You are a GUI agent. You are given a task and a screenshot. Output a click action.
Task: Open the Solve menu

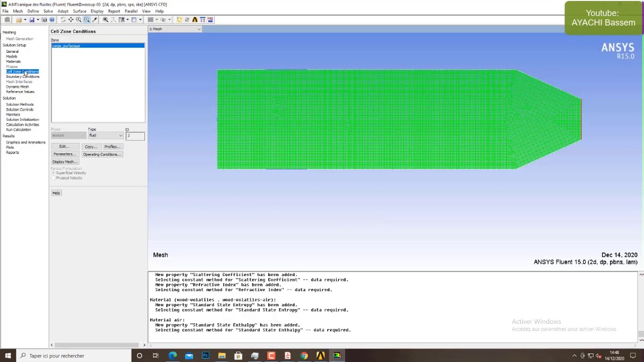pos(48,11)
